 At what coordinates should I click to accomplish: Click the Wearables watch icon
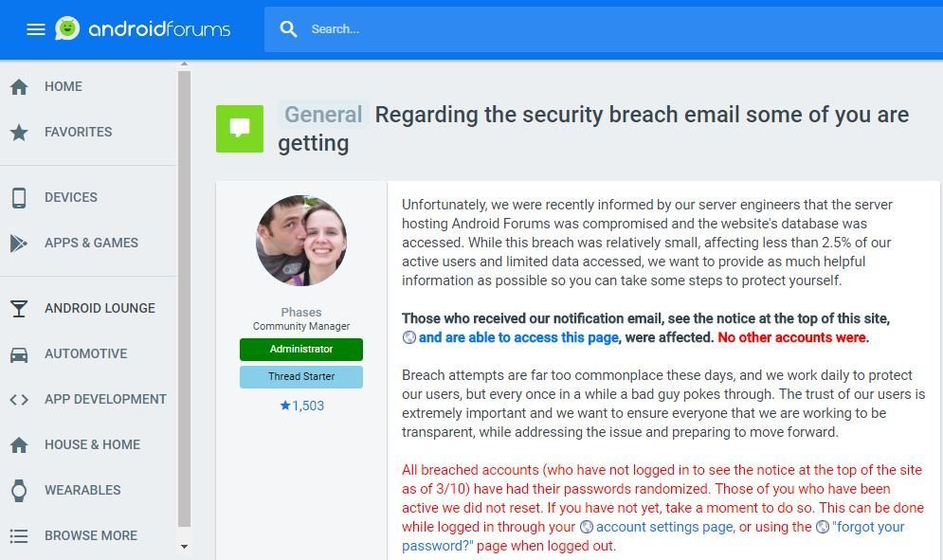19,490
